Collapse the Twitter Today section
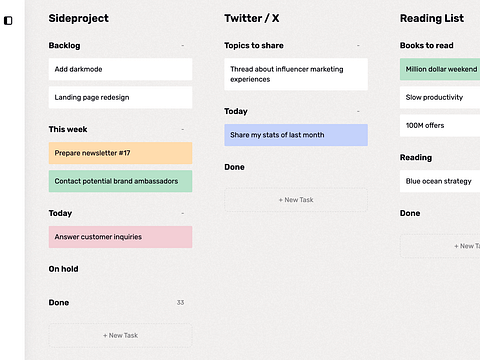This screenshot has width=480, height=360. click(x=358, y=111)
